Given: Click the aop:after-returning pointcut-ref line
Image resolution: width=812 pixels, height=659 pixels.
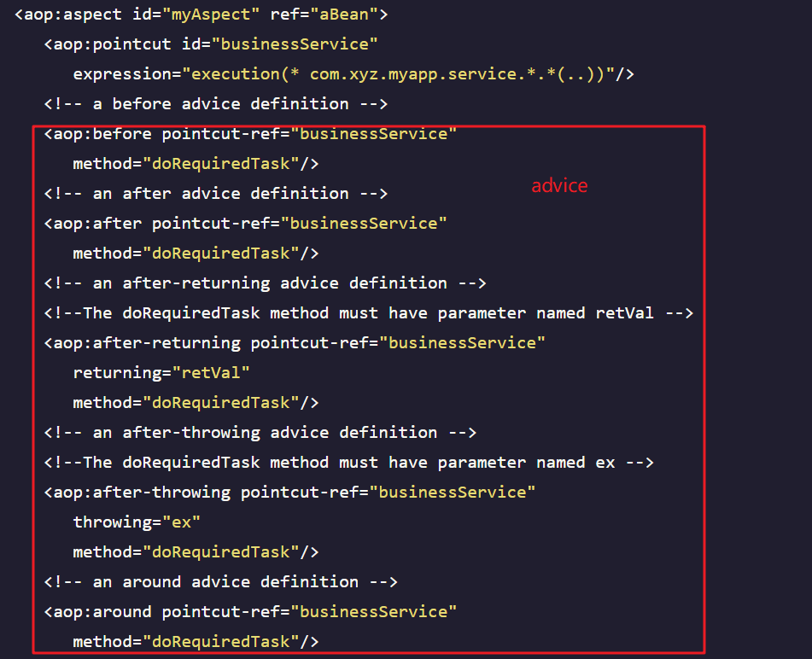Looking at the screenshot, I should point(295,343).
